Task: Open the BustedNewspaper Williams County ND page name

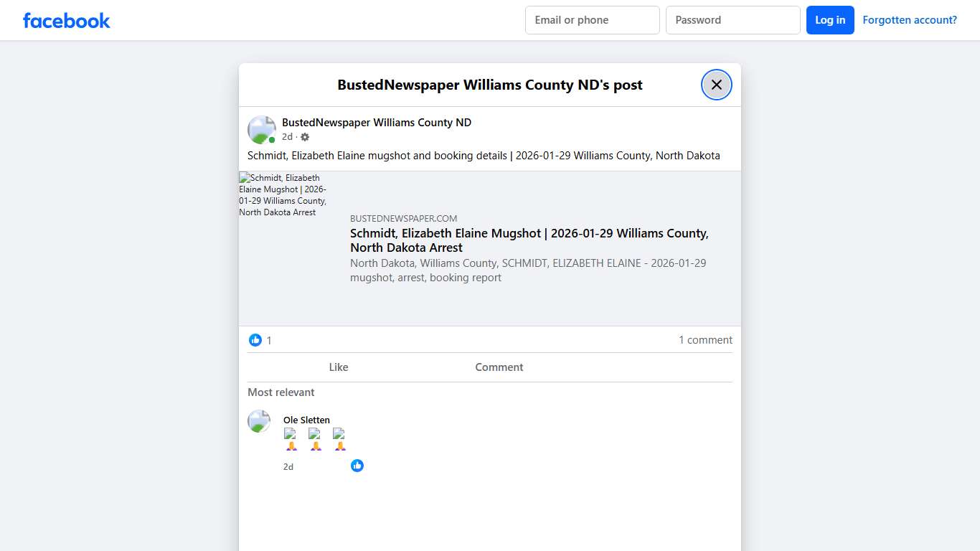Action: [377, 123]
